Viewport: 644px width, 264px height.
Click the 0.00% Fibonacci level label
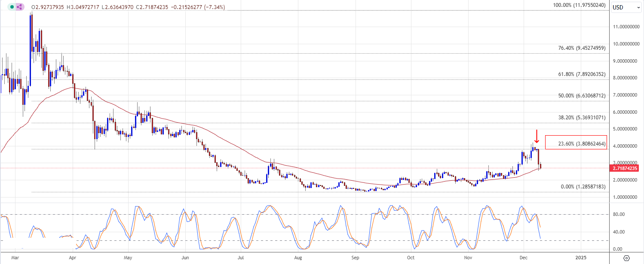point(583,187)
